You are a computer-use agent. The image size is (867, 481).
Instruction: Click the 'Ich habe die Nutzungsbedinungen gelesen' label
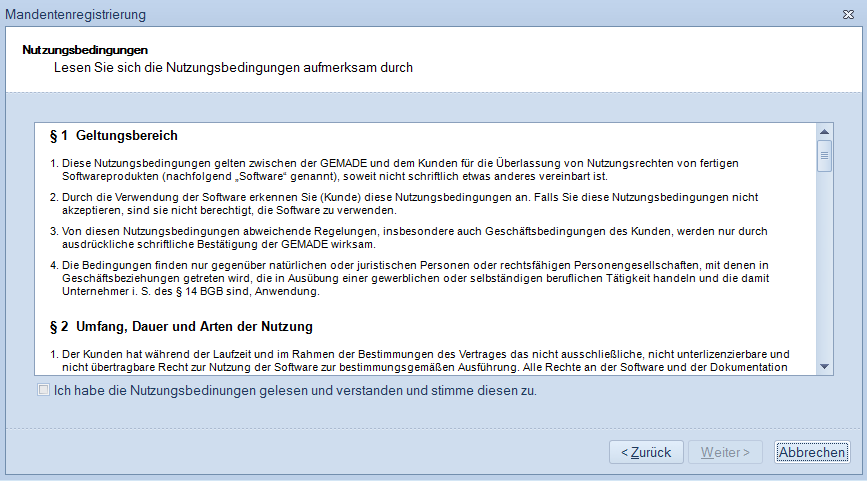point(295,391)
